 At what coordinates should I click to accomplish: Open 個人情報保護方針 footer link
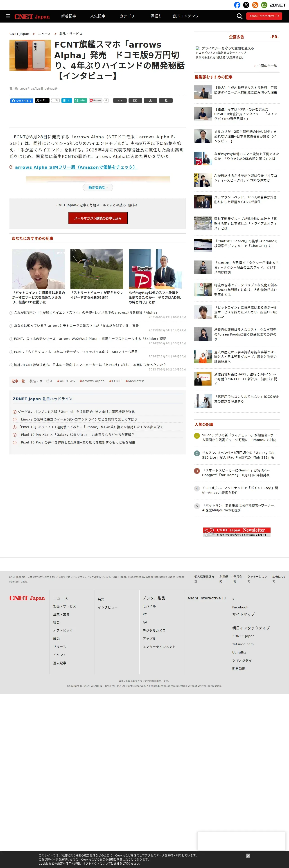coord(204,579)
